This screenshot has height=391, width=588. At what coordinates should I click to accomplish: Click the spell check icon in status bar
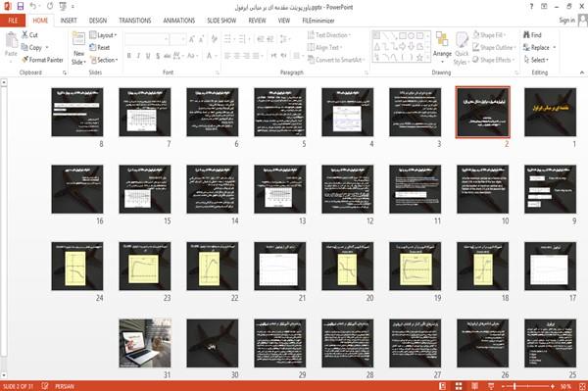(x=45, y=386)
